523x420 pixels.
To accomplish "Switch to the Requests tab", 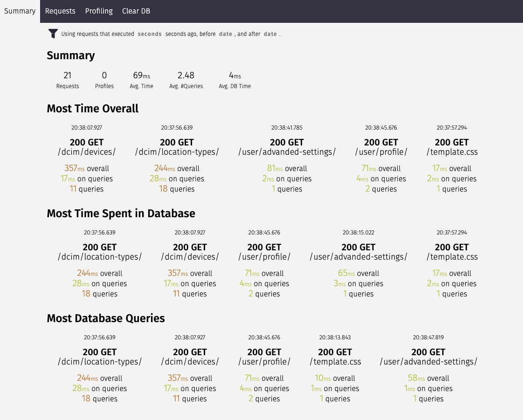I will [x=60, y=11].
